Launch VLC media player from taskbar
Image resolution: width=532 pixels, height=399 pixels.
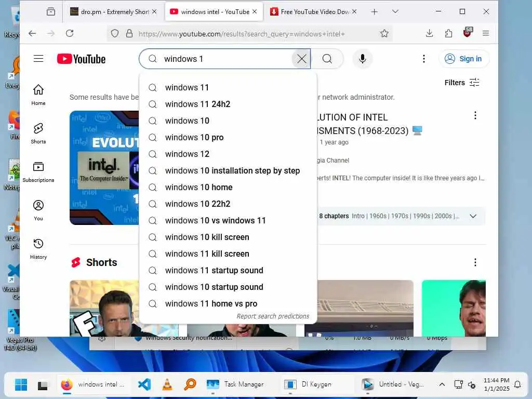coord(167,385)
